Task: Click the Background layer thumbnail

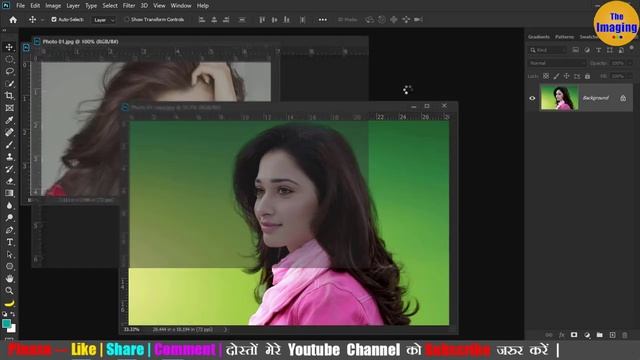Action: click(x=560, y=98)
